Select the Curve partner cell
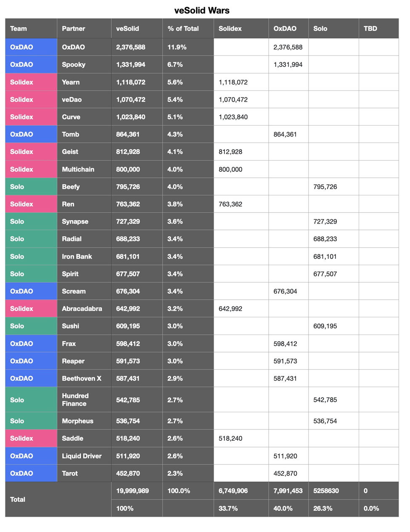 [84, 117]
